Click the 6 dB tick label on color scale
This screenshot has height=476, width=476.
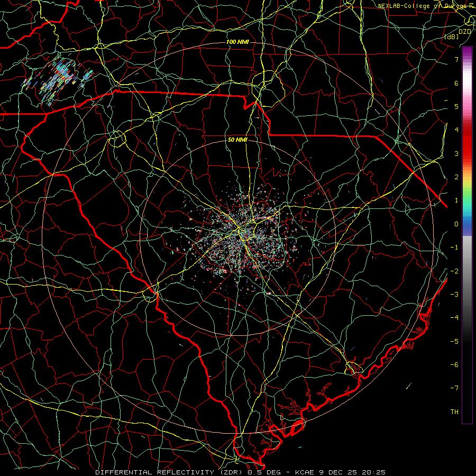click(456, 83)
